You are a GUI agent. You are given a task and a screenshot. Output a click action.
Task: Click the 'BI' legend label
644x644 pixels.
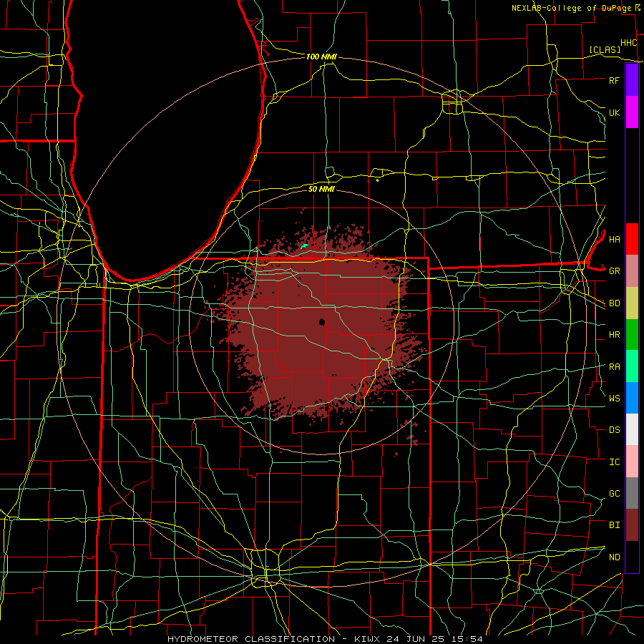[614, 525]
